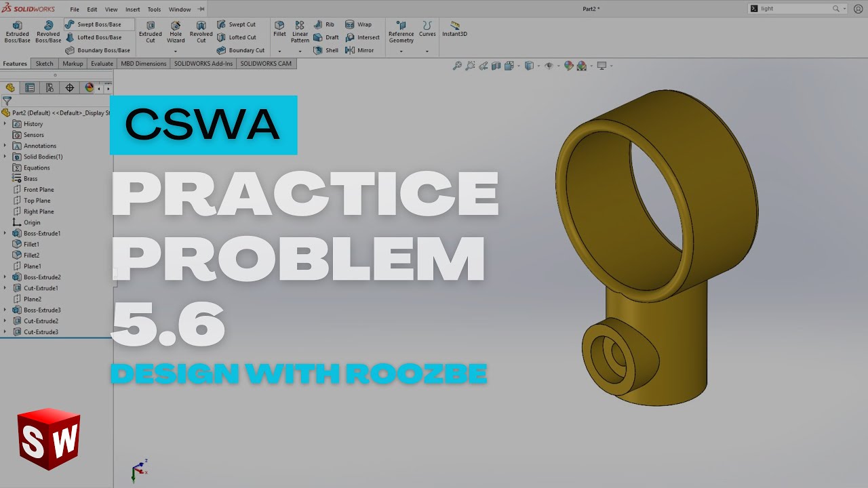Select the Intersect feature

(x=362, y=37)
